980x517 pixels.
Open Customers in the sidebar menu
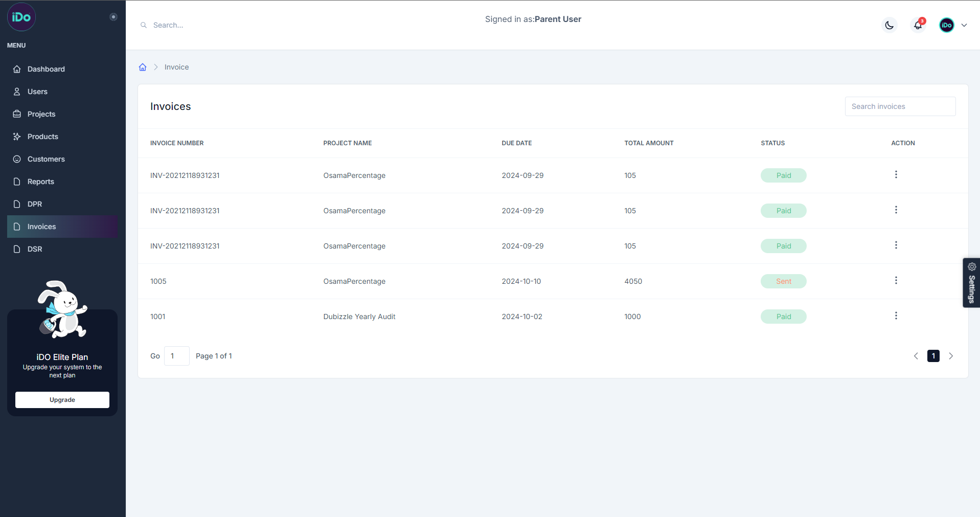46,159
